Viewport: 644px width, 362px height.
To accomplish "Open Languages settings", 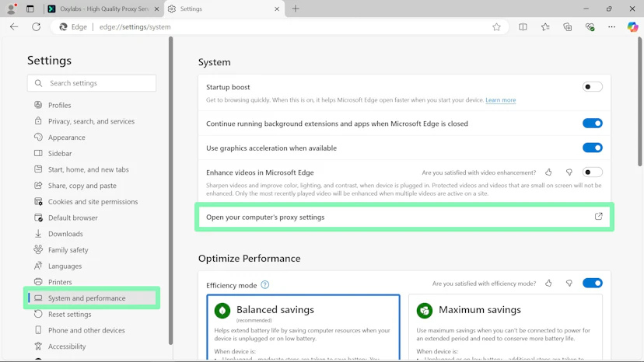I will tap(65, 266).
